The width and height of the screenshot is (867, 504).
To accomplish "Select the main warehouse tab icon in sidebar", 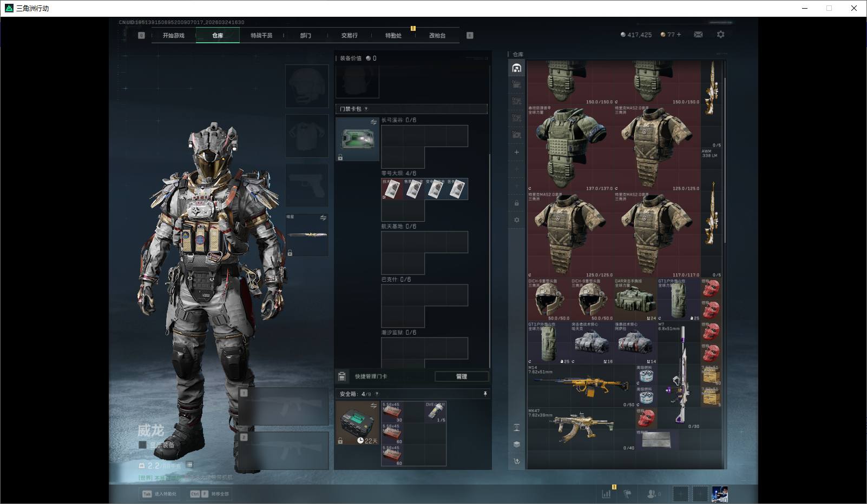I will [x=516, y=68].
